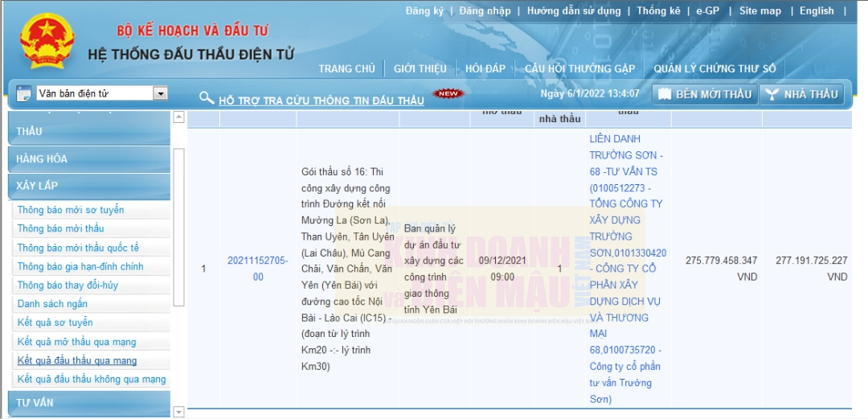
Task: Switch site language to English
Action: pyautogui.click(x=817, y=10)
